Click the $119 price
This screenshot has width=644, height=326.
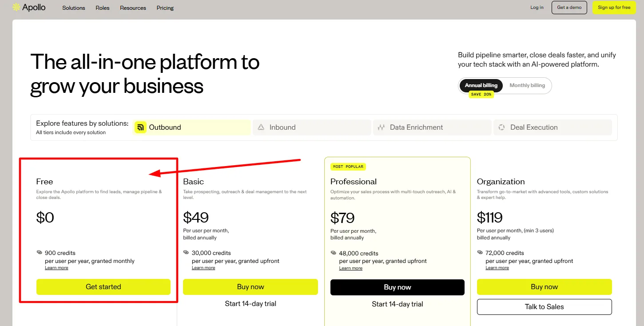click(x=490, y=218)
